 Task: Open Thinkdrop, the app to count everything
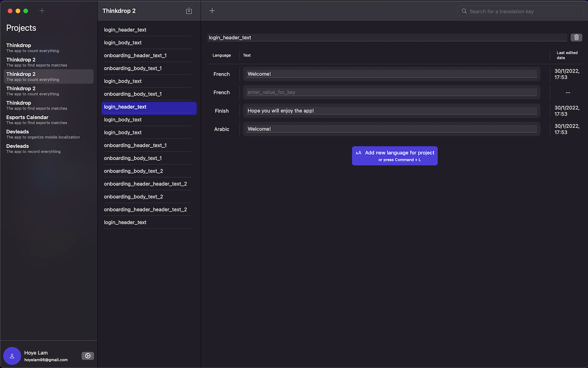point(49,48)
